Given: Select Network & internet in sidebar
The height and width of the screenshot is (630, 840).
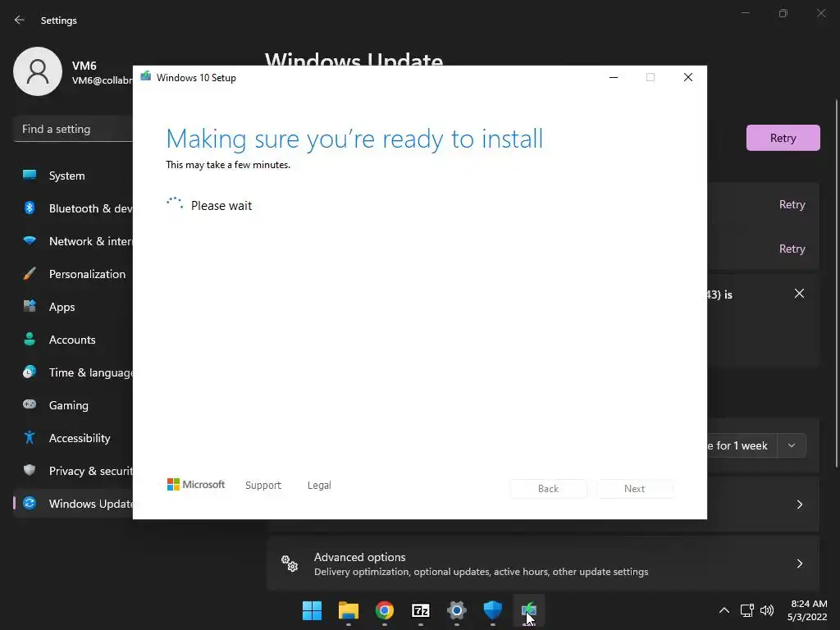Looking at the screenshot, I should [x=73, y=241].
